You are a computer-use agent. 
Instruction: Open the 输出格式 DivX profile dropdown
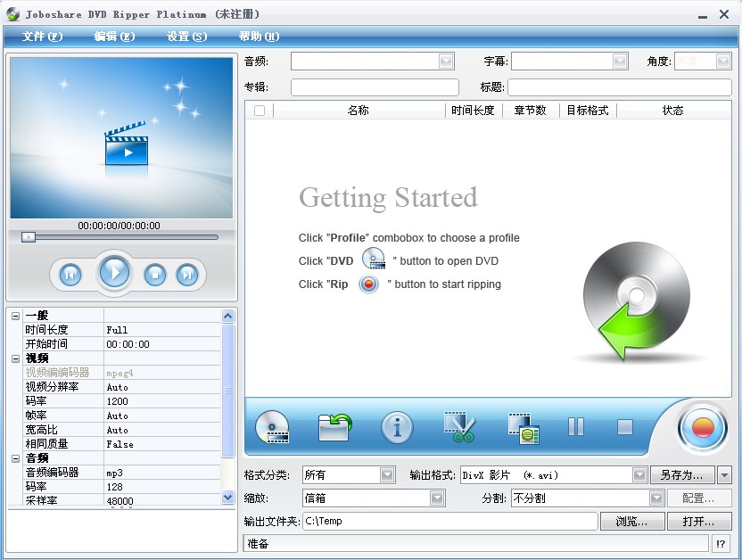639,475
